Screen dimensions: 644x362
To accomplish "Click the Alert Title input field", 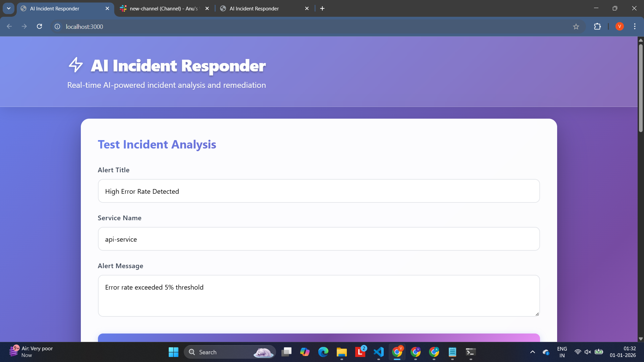I will [319, 191].
